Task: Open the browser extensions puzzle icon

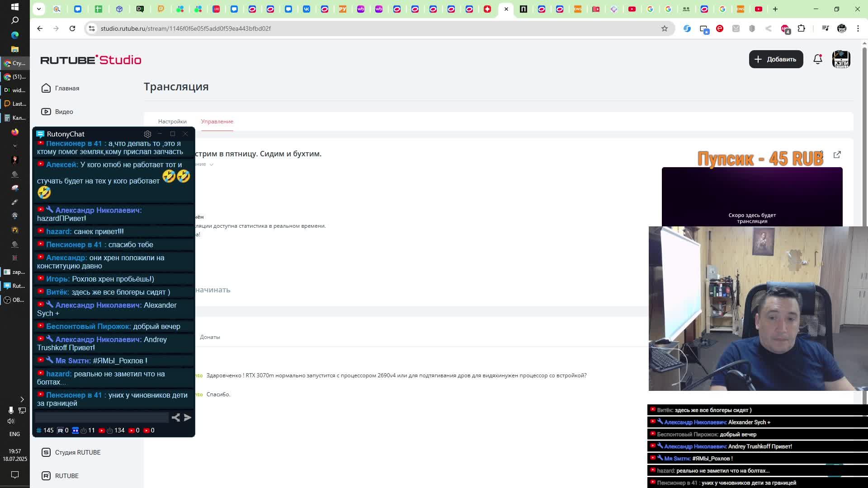Action: point(801,28)
